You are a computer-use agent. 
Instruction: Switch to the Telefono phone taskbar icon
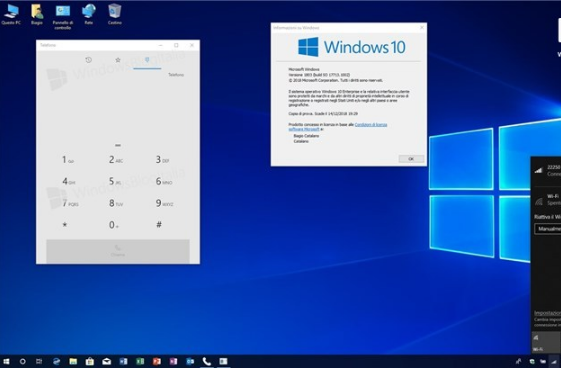(207, 362)
